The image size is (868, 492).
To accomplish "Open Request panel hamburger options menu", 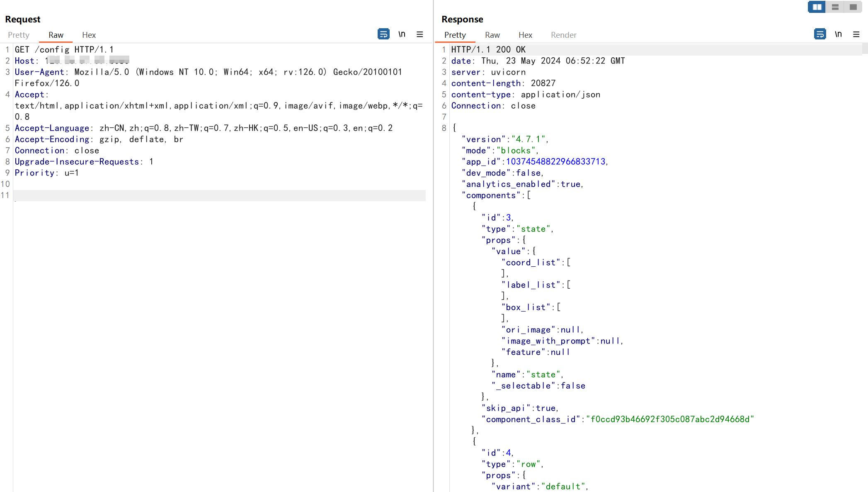I will tap(420, 34).
